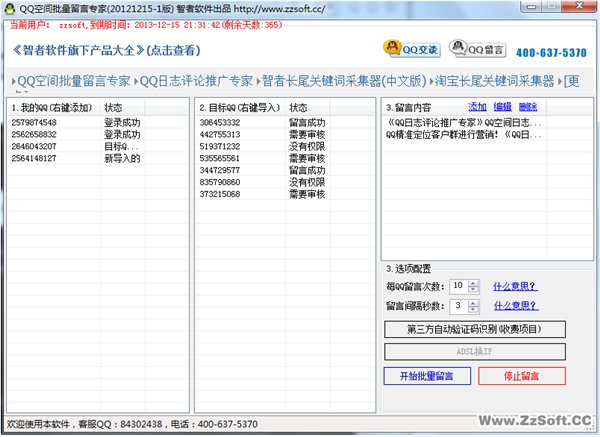600x437 pixels.
Task: Click 没有权限 status of 519371232
Action: pyautogui.click(x=307, y=147)
